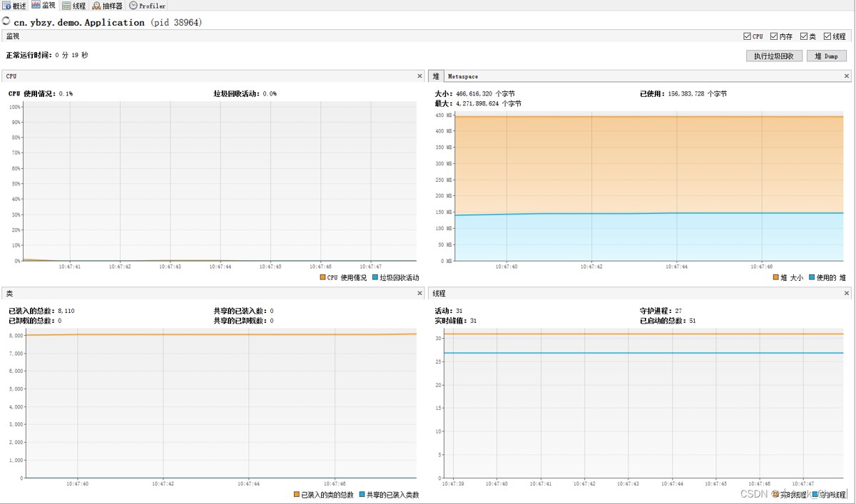
Task: Click the 使用的 堆 blue legend swatch
Action: [812, 277]
